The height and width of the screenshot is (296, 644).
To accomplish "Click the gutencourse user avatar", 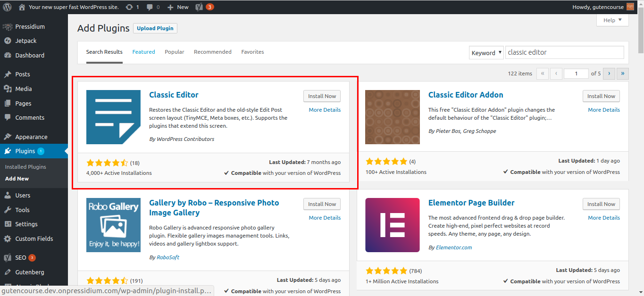I will tap(630, 7).
